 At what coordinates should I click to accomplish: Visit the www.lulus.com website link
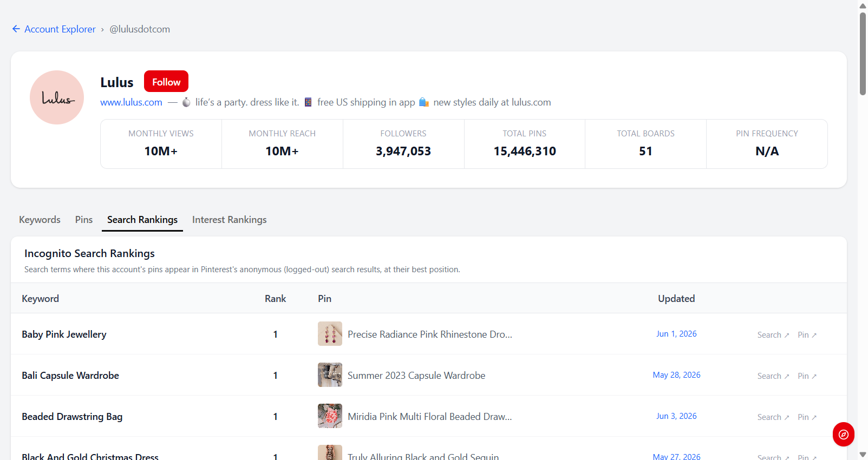click(x=131, y=102)
